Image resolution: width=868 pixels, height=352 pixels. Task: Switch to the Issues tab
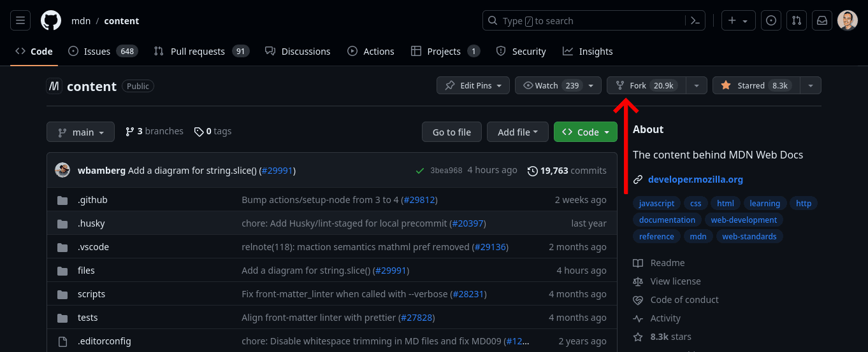103,51
